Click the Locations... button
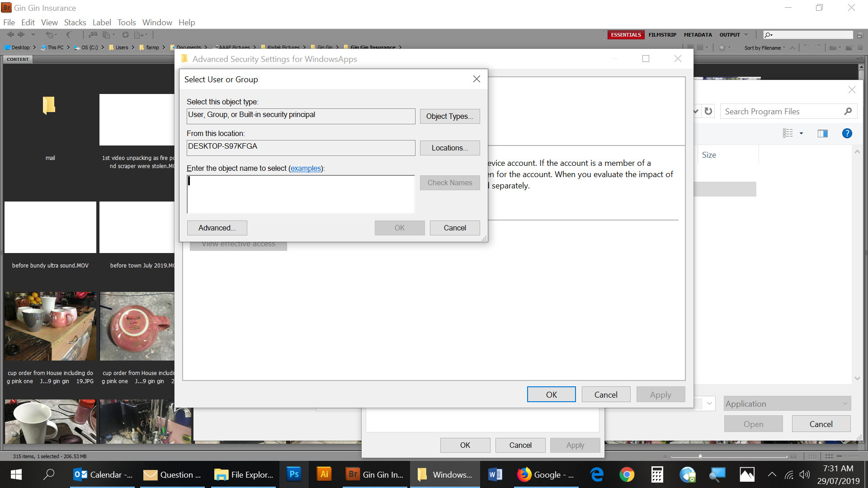 coord(449,148)
